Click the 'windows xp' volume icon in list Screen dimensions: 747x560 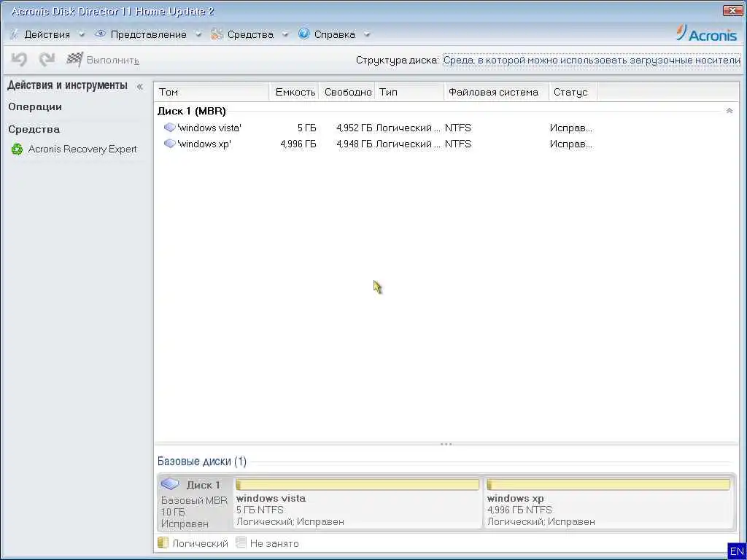click(169, 144)
